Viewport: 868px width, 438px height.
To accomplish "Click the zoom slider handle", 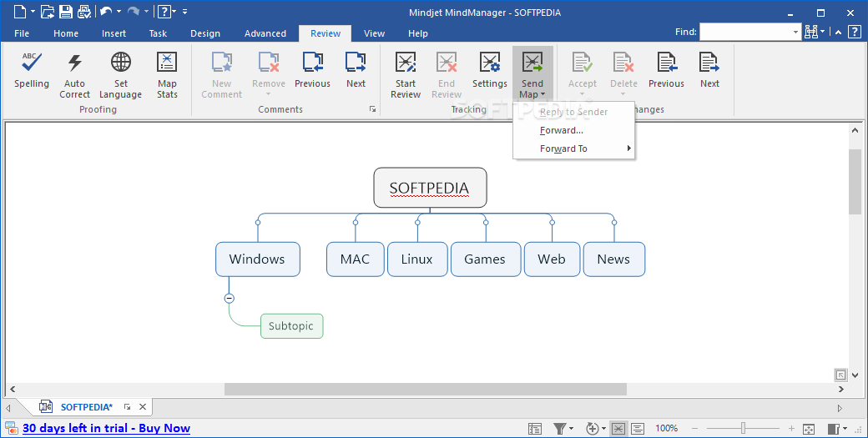I will [744, 429].
